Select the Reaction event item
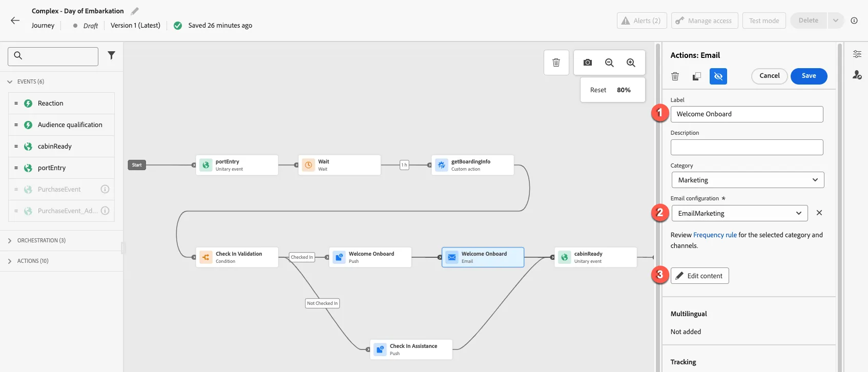Screen dimensions: 868x372 (61, 103)
